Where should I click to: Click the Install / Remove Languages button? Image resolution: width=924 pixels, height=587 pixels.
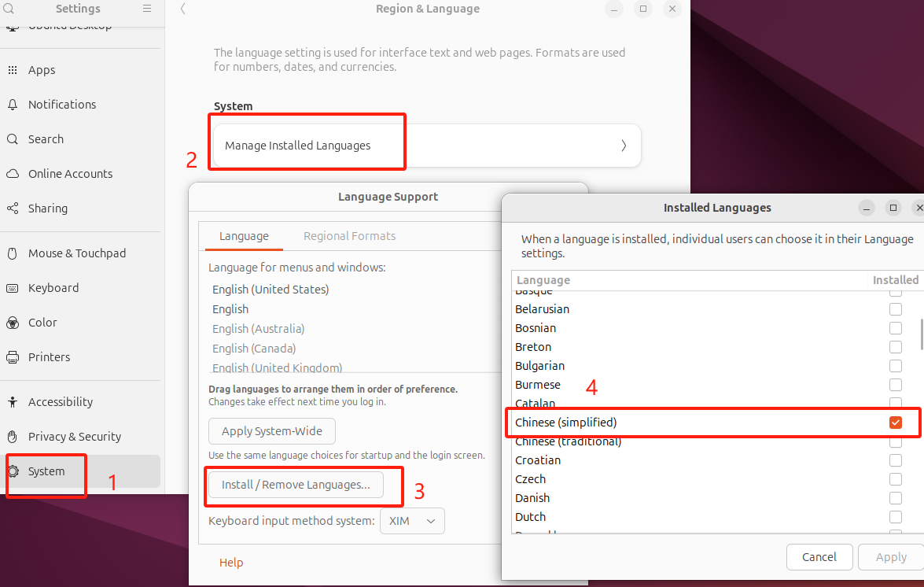tap(296, 485)
